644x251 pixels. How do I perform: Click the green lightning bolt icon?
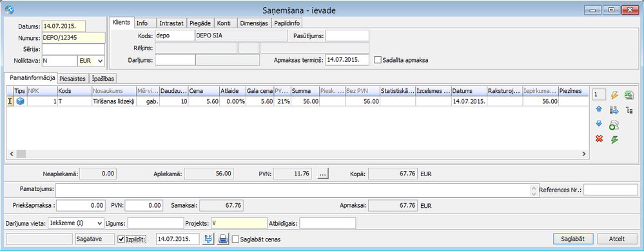click(614, 139)
